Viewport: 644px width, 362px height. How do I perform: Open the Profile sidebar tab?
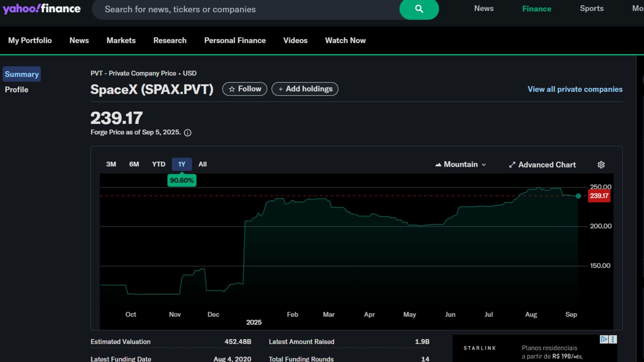pyautogui.click(x=16, y=89)
